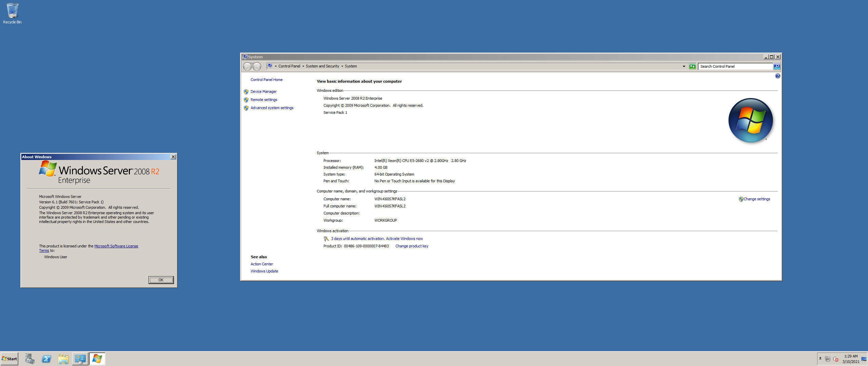Open the address bar history dropdown
This screenshot has height=366, width=868.
coord(684,66)
